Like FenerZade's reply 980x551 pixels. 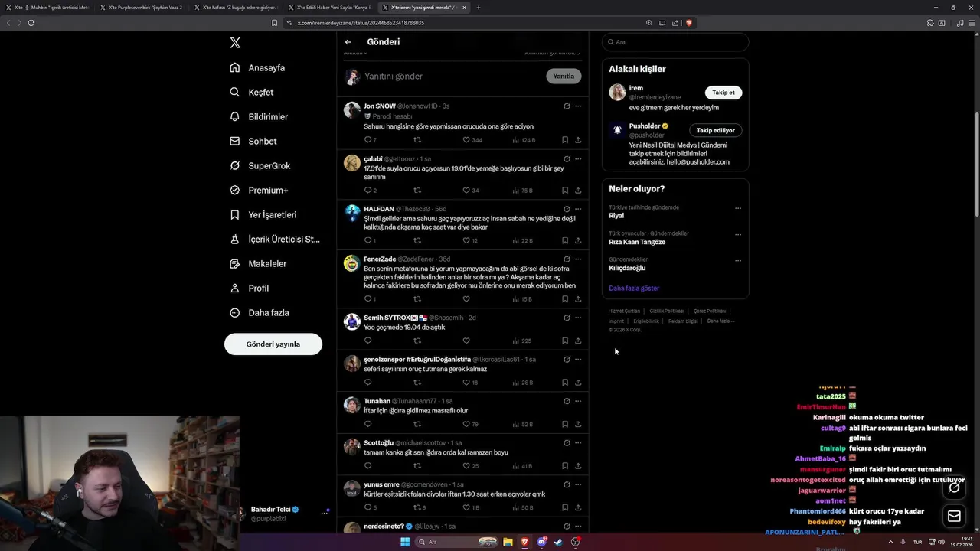pos(466,298)
